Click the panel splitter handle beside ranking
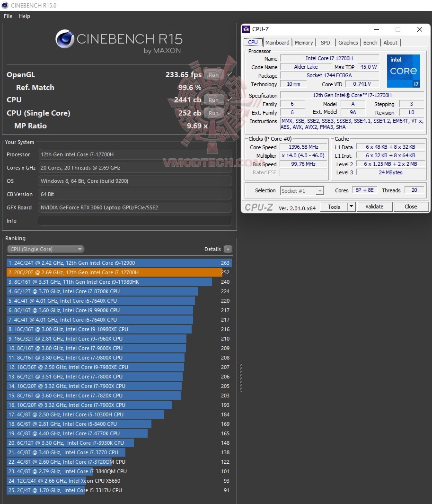Screen dimensions: 432x504 pos(241,378)
